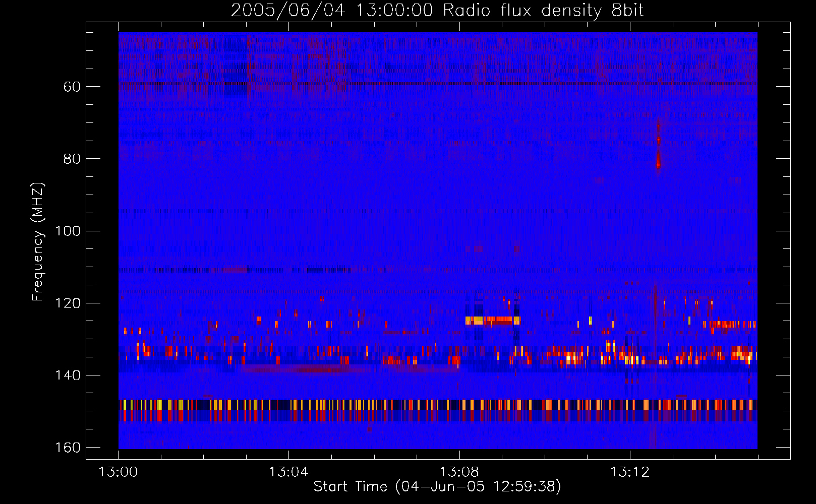The height and width of the screenshot is (504, 816).
Task: Click the 120 frequency tick label
Action: pyautogui.click(x=68, y=303)
